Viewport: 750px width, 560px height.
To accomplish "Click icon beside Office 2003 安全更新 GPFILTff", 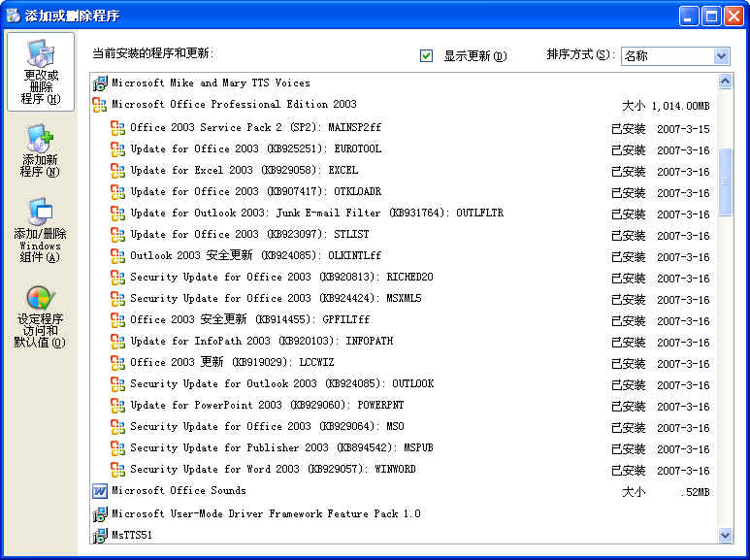I will click(117, 319).
